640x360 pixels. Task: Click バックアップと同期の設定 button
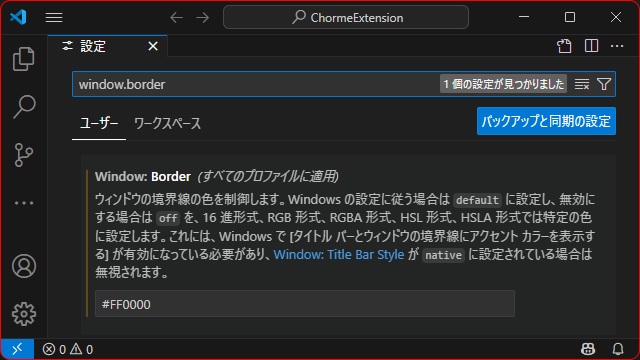point(546,121)
